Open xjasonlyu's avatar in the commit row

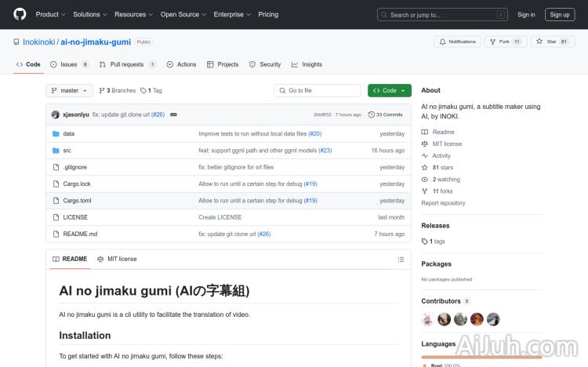(55, 114)
